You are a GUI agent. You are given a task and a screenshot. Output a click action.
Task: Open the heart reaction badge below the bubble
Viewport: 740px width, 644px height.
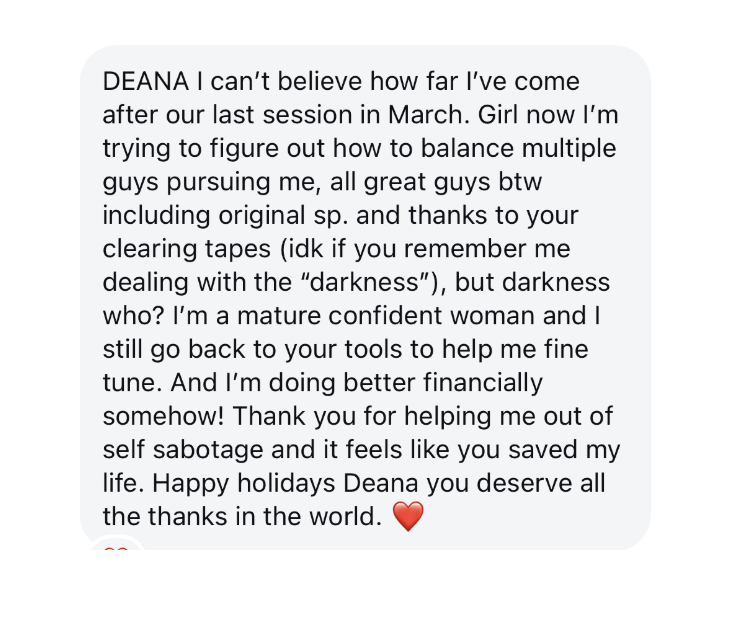pos(116,544)
